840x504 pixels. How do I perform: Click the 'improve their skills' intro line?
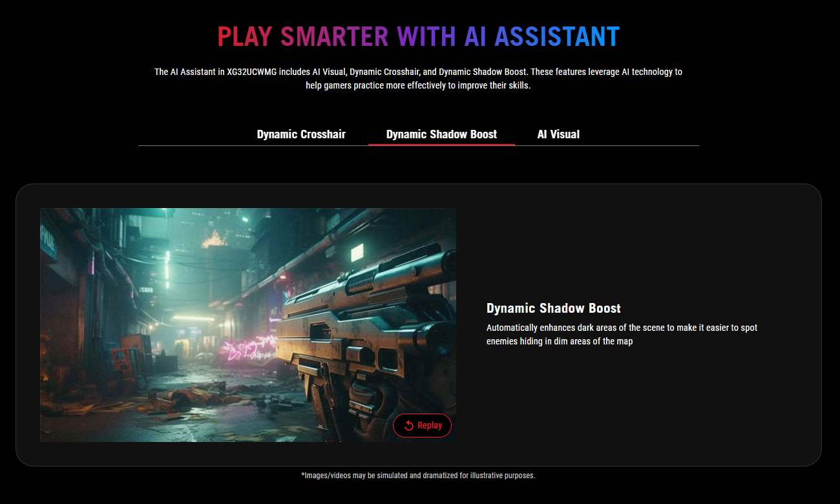[418, 85]
